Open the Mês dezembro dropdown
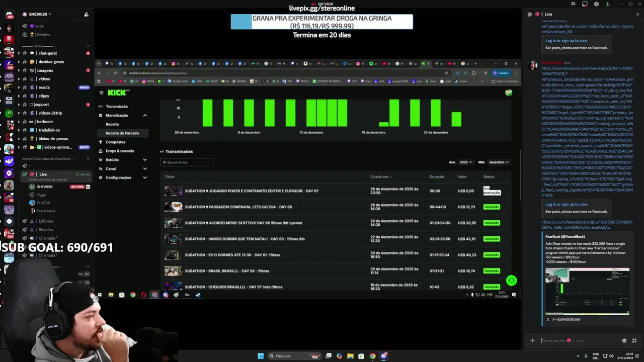Image resolution: width=644 pixels, height=362 pixels. pos(499,162)
